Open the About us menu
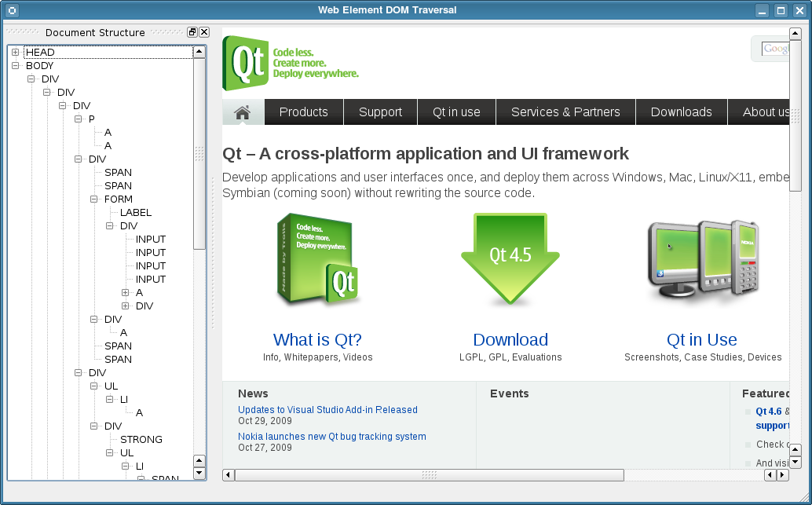Screen dimensions: 812x505 pyautogui.click(x=759, y=112)
